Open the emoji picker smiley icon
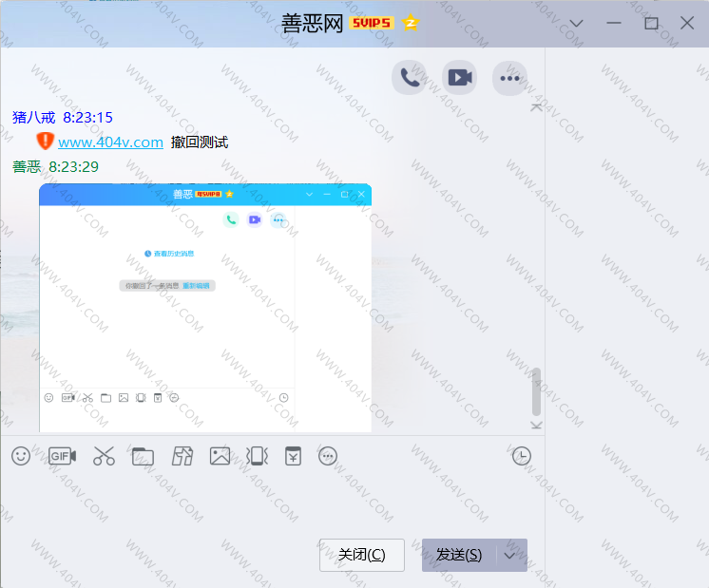This screenshot has width=709, height=588. click(21, 456)
